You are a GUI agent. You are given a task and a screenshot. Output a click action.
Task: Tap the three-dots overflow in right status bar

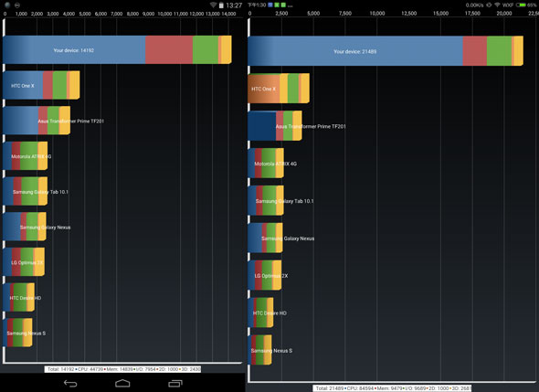click(291, 5)
